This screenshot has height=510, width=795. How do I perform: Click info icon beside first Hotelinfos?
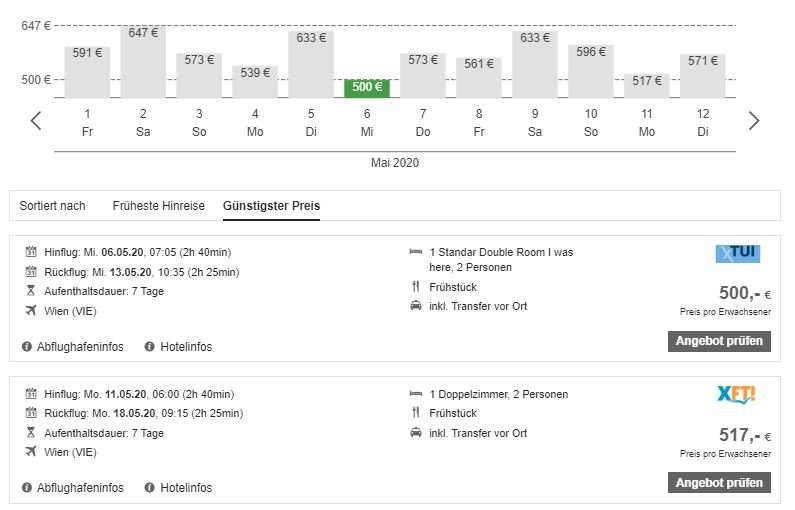click(150, 347)
